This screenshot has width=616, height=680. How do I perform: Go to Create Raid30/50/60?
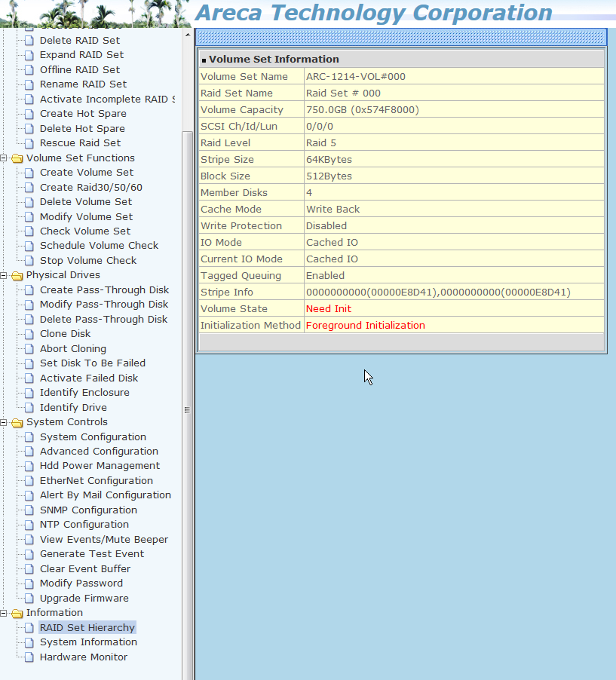[91, 188]
